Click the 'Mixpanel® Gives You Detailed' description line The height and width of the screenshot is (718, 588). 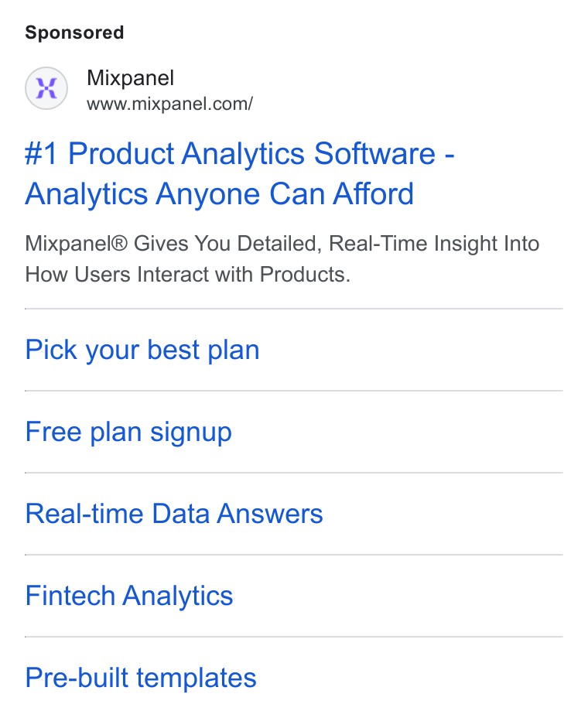[x=282, y=244]
